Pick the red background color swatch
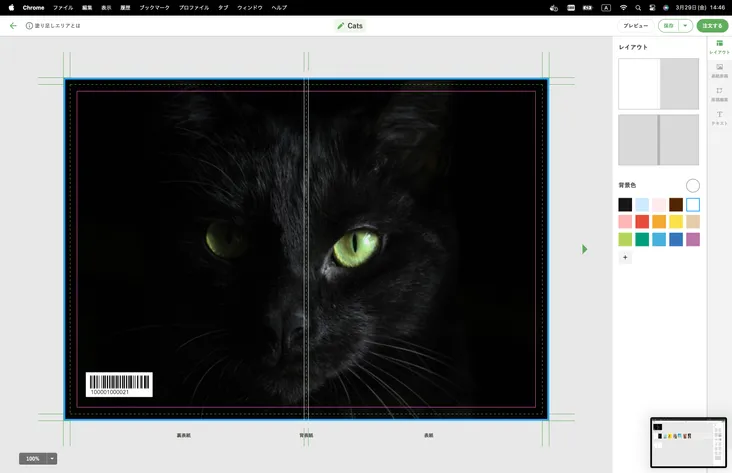 [642, 222]
